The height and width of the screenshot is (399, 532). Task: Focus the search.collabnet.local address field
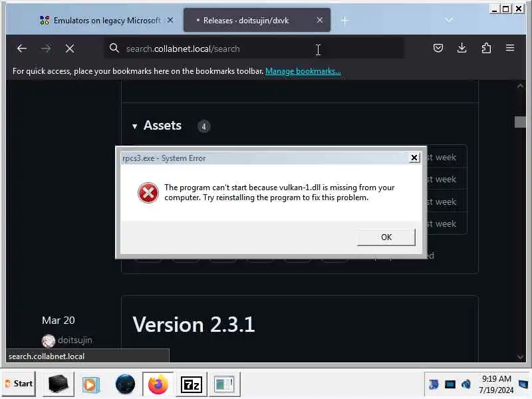254,49
